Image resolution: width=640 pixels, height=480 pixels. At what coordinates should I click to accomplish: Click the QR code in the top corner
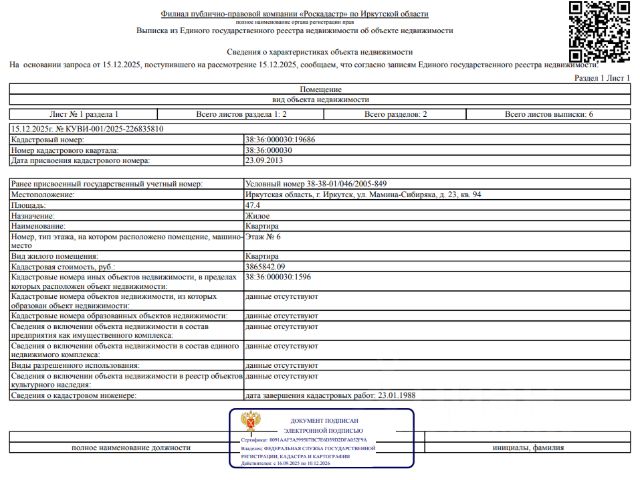pyautogui.click(x=599, y=31)
